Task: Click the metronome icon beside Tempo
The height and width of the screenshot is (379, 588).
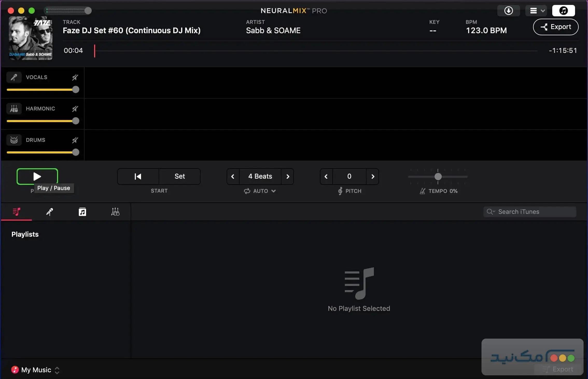Action: click(422, 191)
